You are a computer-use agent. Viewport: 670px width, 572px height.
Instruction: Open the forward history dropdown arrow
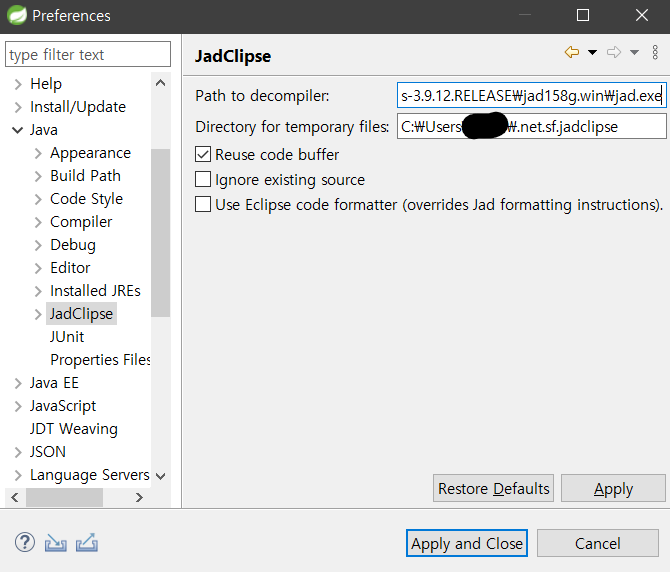point(634,53)
